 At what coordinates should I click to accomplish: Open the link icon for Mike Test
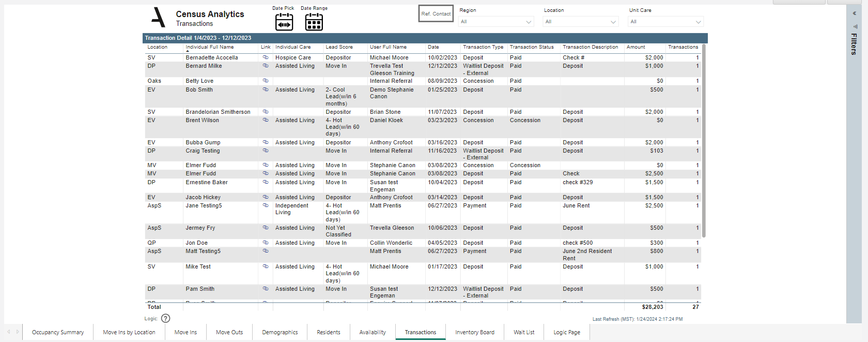[266, 266]
